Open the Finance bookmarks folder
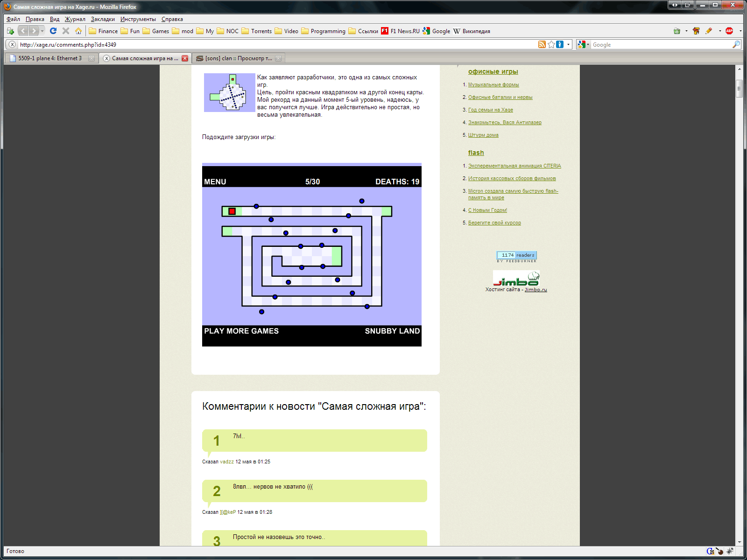The image size is (747, 560). (103, 31)
